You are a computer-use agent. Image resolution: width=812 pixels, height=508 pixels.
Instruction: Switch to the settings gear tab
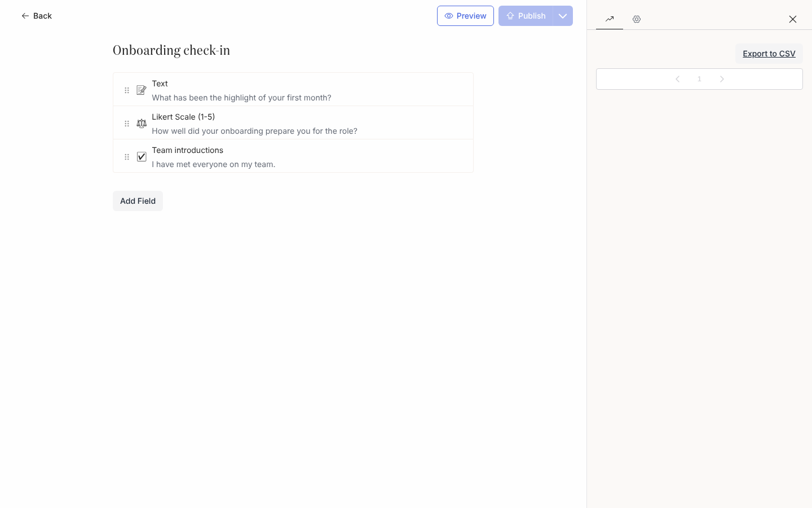[637, 19]
